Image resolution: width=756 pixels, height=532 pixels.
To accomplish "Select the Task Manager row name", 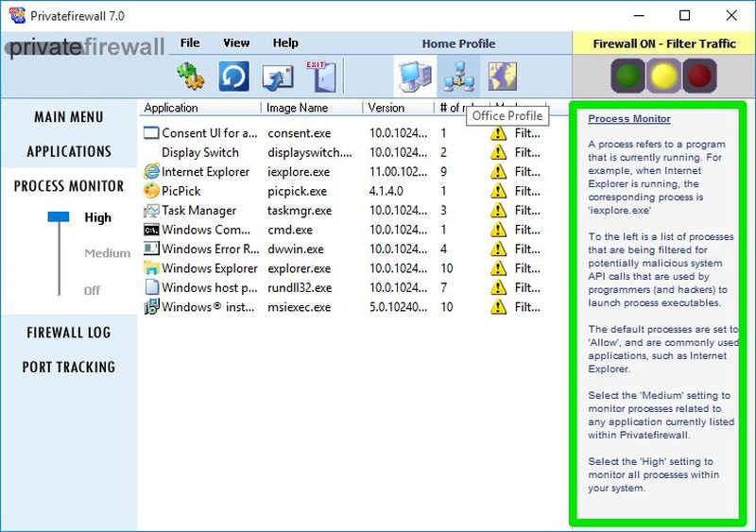I will [x=198, y=211].
